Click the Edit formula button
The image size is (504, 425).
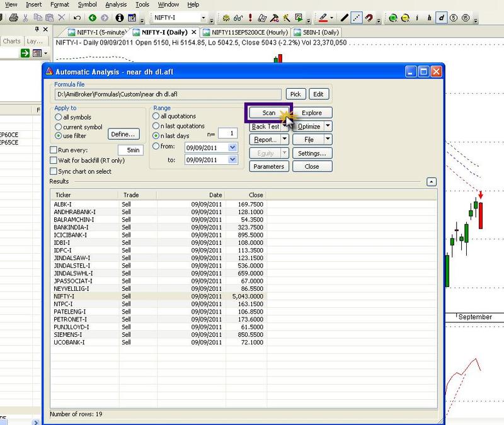[318, 94]
